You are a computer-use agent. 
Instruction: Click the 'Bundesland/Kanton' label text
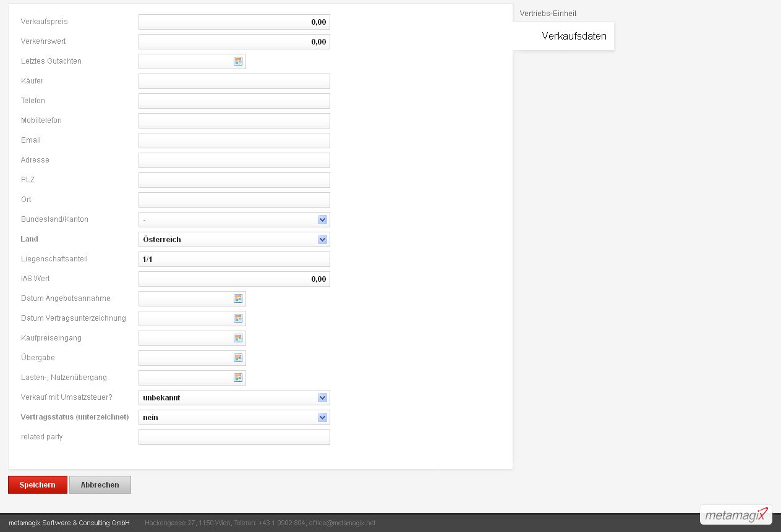(54, 219)
